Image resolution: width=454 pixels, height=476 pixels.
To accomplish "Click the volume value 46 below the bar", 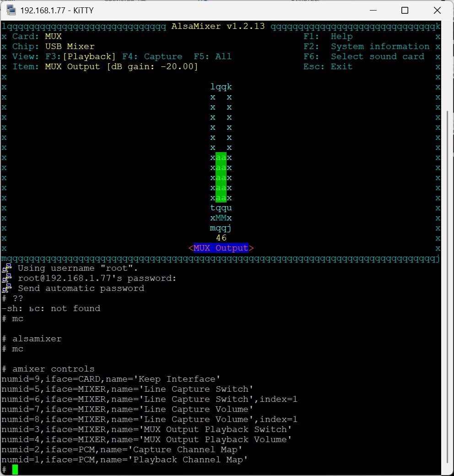I will [x=221, y=238].
